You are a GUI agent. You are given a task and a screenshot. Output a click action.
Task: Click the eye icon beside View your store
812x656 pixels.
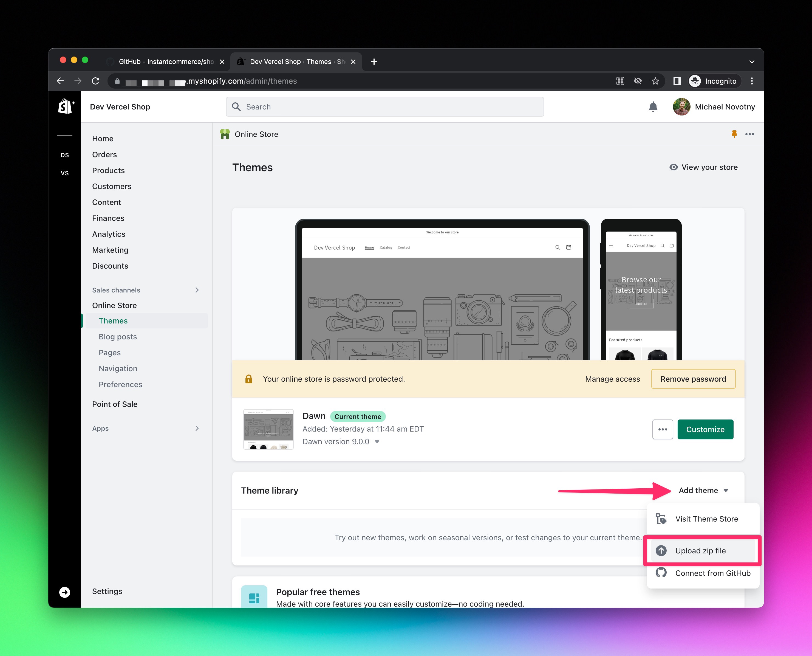(x=674, y=167)
